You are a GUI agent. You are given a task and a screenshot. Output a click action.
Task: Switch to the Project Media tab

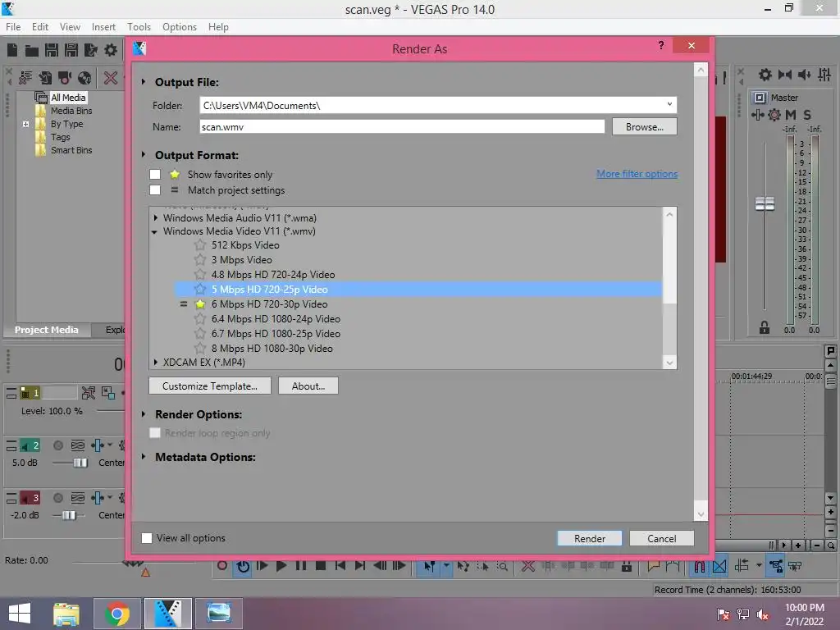tap(47, 330)
